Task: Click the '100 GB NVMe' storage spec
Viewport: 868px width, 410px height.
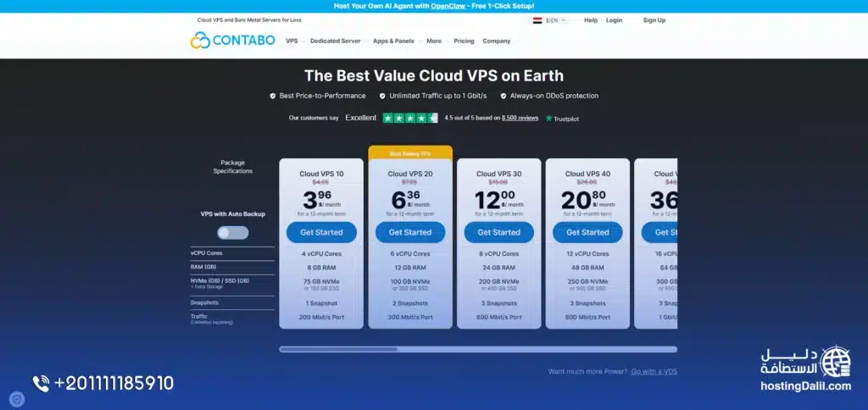Action: click(410, 281)
